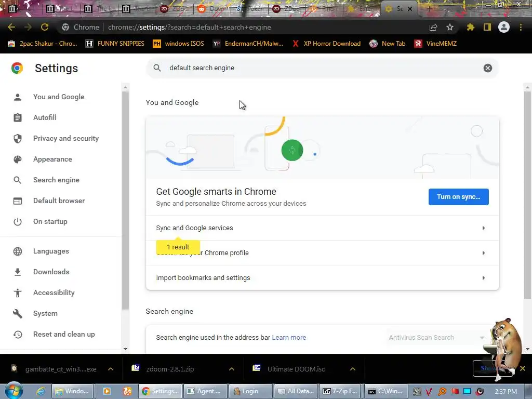This screenshot has height=399, width=532.
Task: Open Learn more link for search engine
Action: click(x=289, y=338)
